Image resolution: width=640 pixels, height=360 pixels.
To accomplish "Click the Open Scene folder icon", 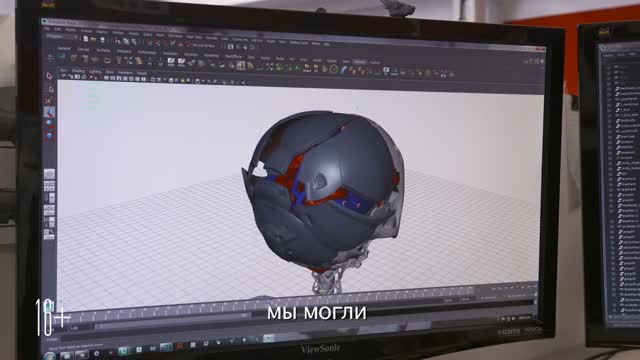I will coord(93,39).
